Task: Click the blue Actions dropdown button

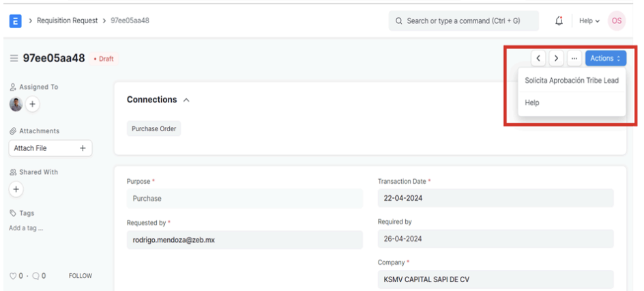Action: pos(605,59)
